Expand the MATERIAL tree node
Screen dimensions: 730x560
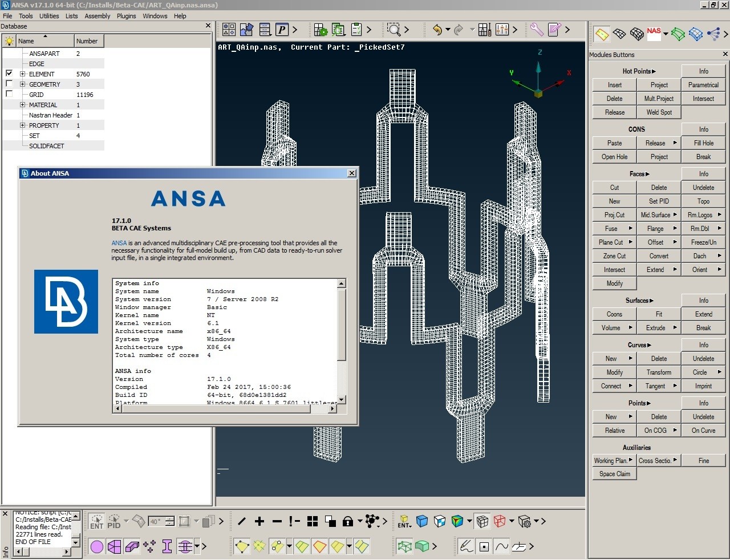pos(23,105)
